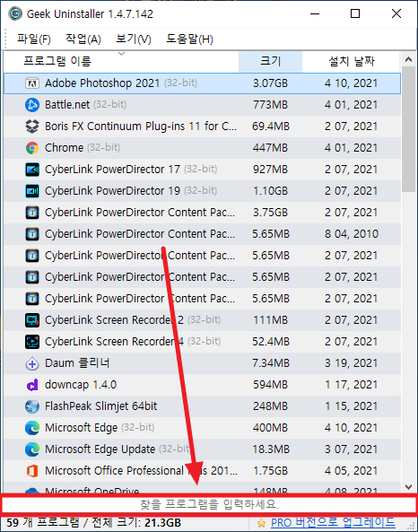Open the 보기(V) menu
Image resolution: width=418 pixels, height=532 pixels.
pyautogui.click(x=134, y=39)
